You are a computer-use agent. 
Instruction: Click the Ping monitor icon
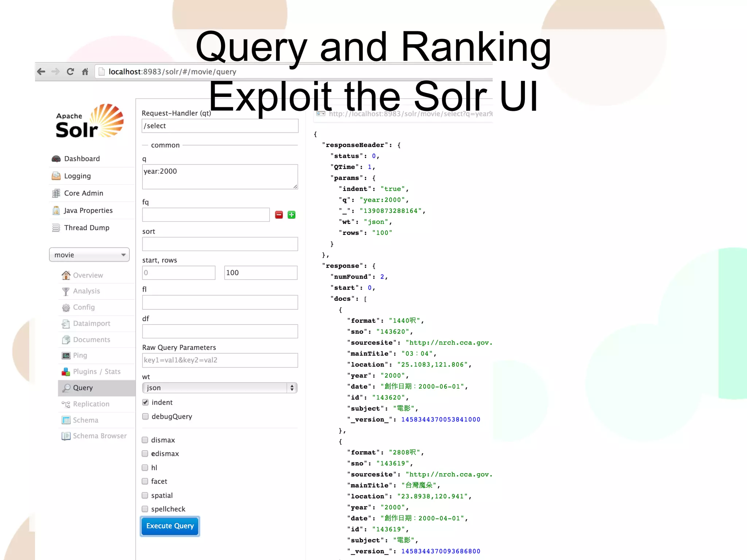pyautogui.click(x=66, y=355)
